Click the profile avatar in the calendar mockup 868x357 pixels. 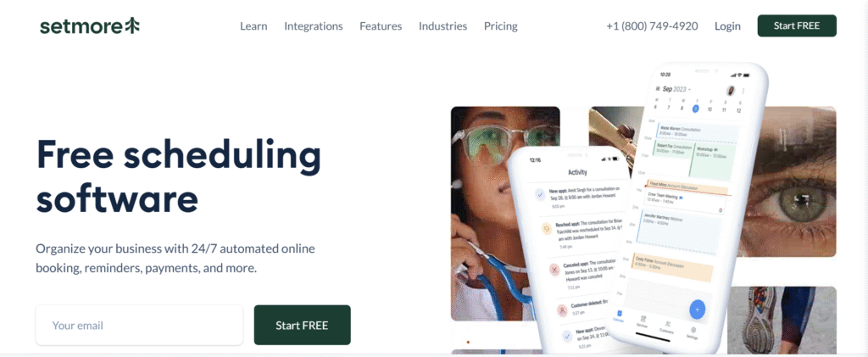pos(731,91)
